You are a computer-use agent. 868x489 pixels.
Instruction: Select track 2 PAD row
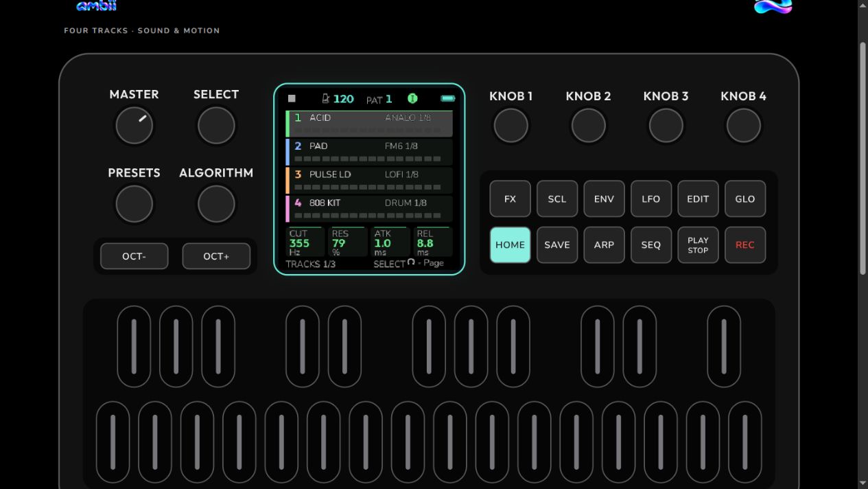coord(369,152)
